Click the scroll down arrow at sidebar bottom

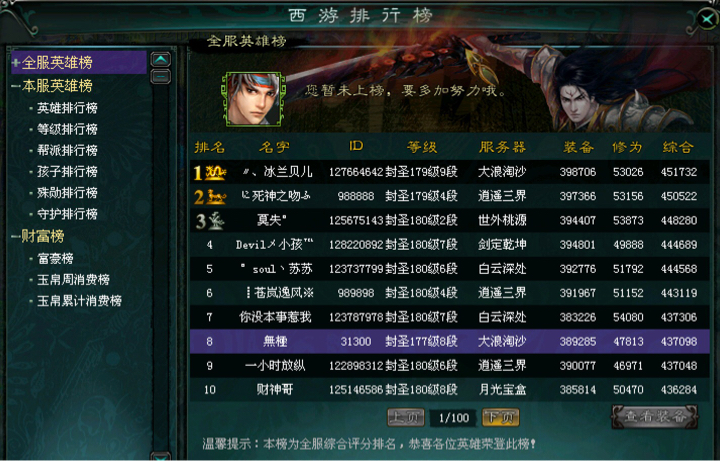161,456
